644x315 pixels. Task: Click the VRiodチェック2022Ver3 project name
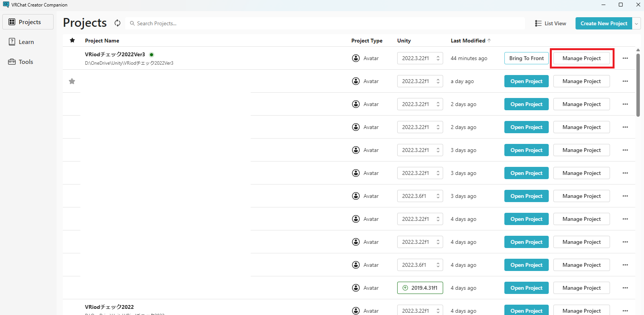tap(115, 54)
